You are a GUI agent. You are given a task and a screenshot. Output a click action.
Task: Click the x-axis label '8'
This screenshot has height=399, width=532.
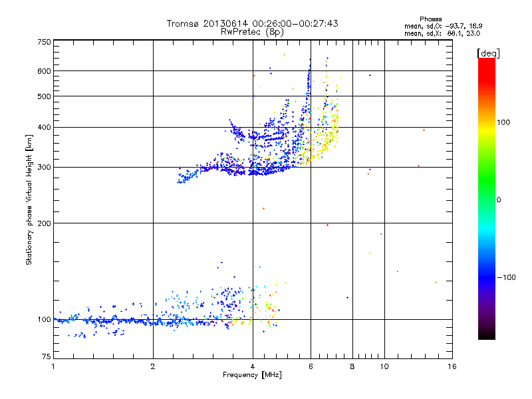352,366
